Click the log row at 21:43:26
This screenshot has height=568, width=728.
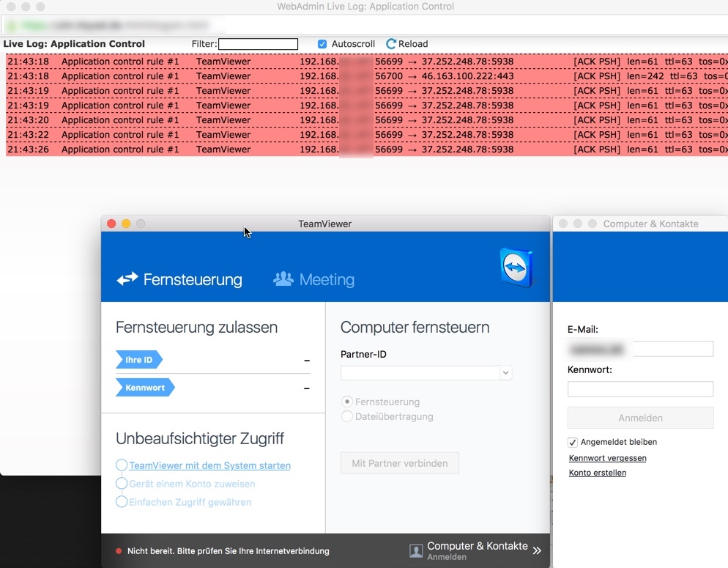pos(367,149)
